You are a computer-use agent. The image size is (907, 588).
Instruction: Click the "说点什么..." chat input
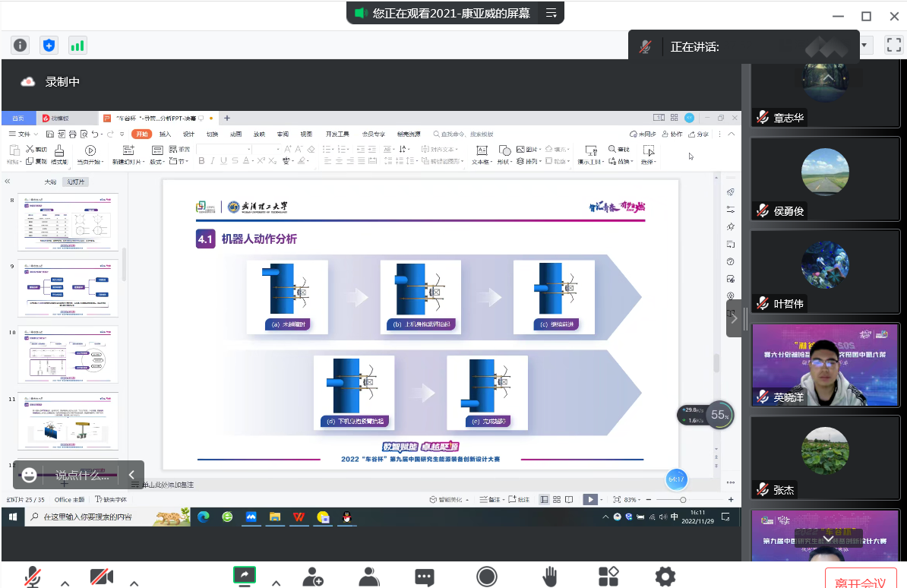(x=82, y=476)
